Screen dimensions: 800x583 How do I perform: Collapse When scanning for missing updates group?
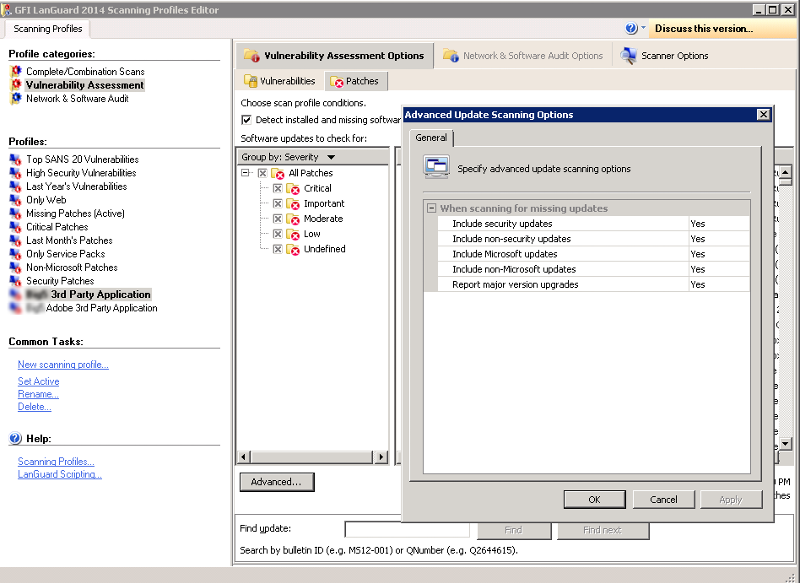(x=432, y=208)
